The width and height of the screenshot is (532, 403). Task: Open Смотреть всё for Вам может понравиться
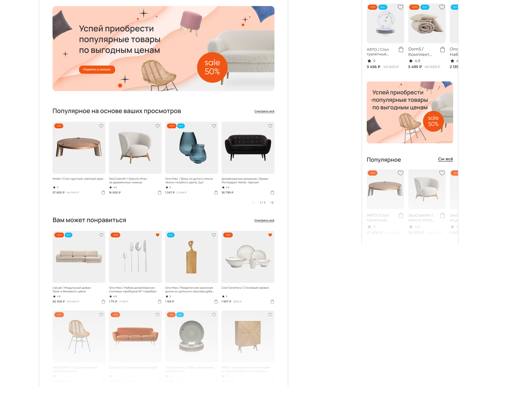(x=264, y=220)
